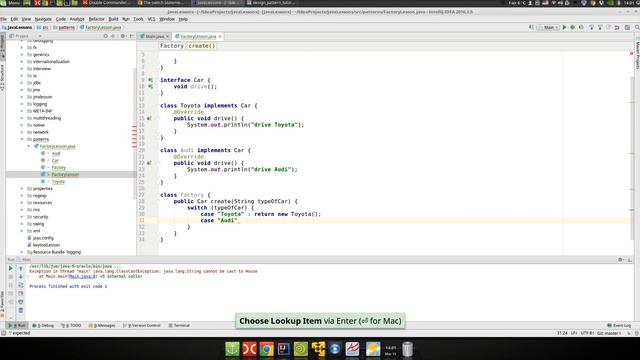Open the Structure side tool window
The height and width of the screenshot is (360, 640).
click(x=2, y=78)
